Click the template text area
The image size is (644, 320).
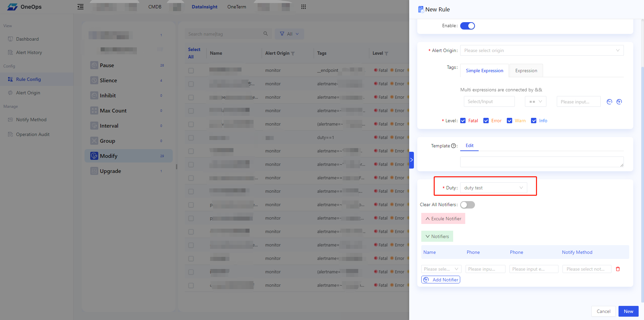542,162
